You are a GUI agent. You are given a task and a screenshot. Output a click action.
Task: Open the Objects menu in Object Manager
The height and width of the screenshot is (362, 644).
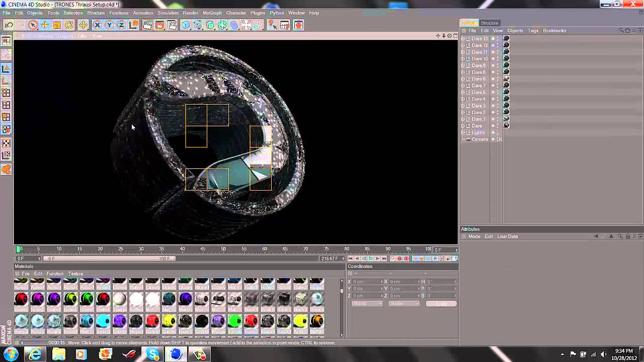tap(515, 31)
